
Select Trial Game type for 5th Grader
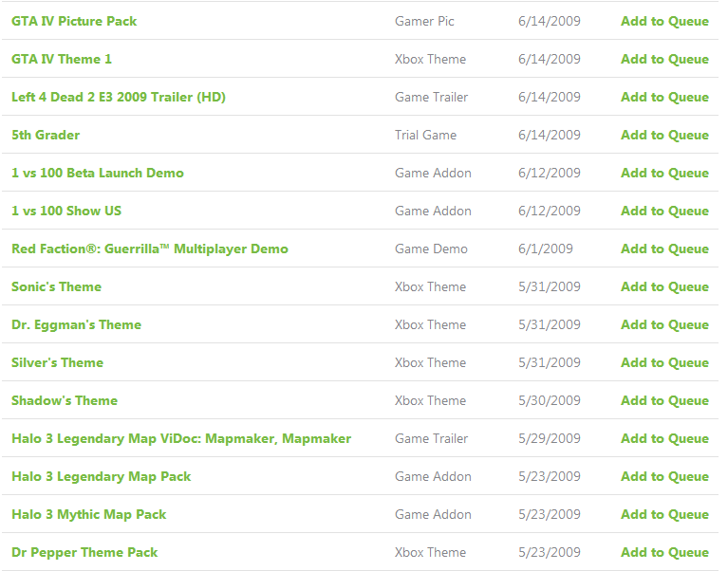click(426, 135)
